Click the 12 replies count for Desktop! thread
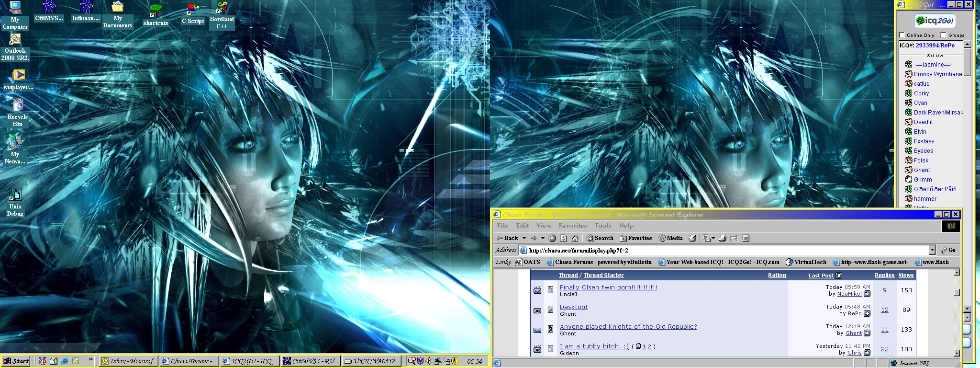 885,310
